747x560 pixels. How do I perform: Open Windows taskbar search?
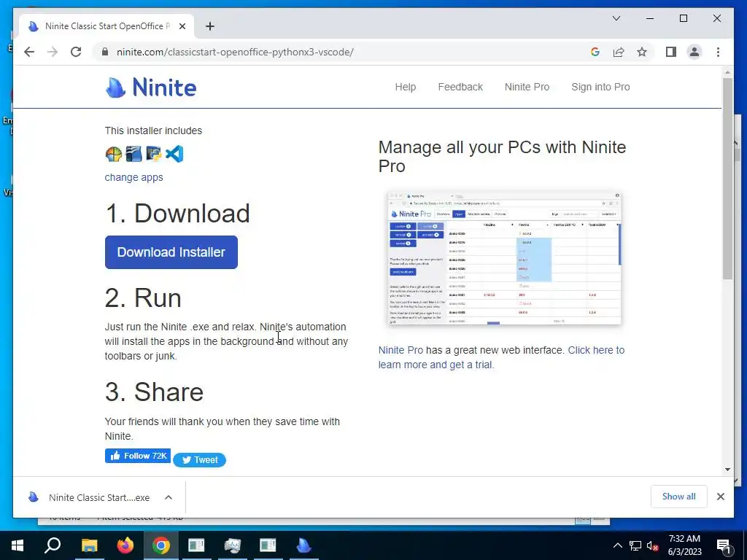tap(53, 545)
